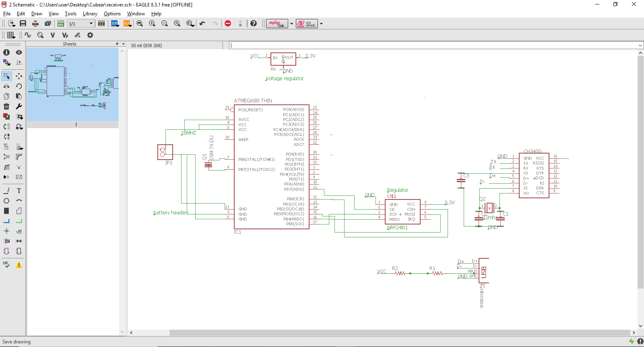
Task: Toggle the Group selection tool
Action: tap(6, 76)
